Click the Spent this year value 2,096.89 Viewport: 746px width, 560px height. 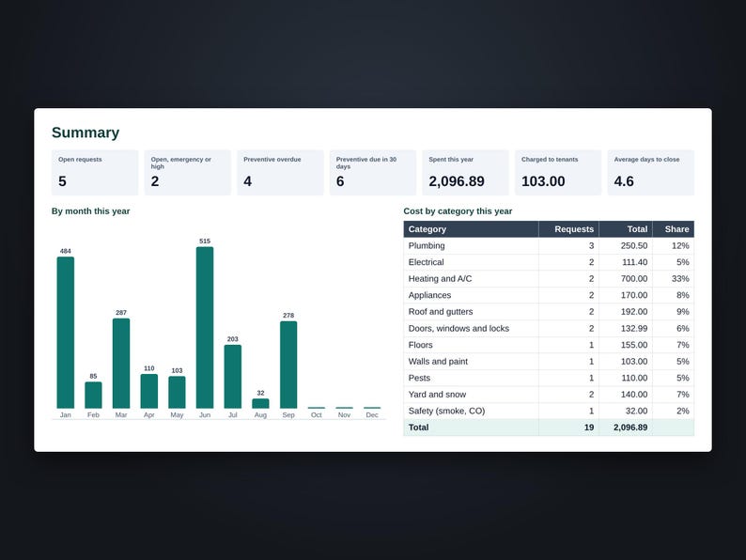point(457,181)
